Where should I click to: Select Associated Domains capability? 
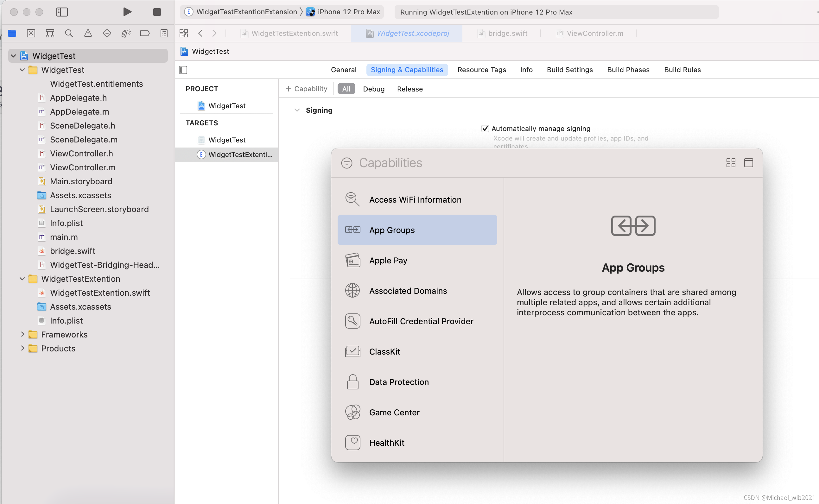point(417,291)
